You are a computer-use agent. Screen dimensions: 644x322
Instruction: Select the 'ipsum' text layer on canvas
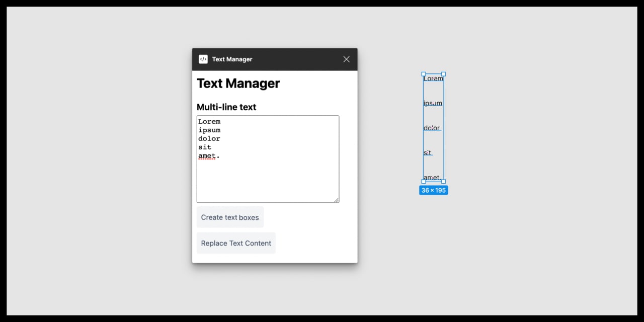tap(433, 103)
